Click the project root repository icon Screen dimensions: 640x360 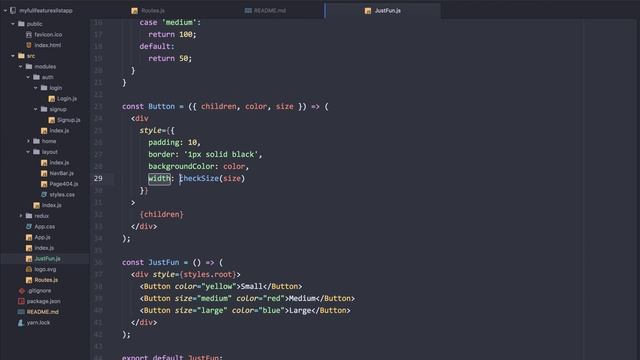pyautogui.click(x=13, y=11)
